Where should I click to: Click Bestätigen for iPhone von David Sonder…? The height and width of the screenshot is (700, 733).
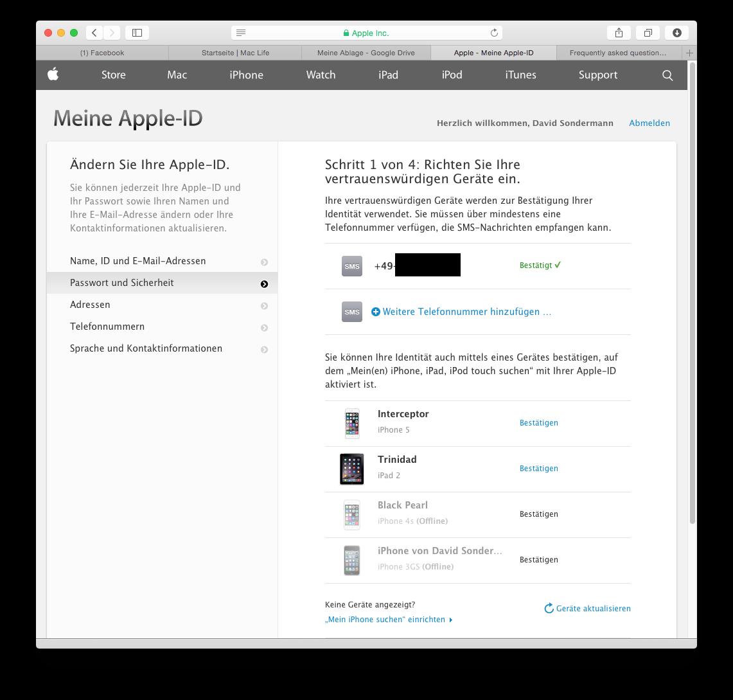coord(538,560)
